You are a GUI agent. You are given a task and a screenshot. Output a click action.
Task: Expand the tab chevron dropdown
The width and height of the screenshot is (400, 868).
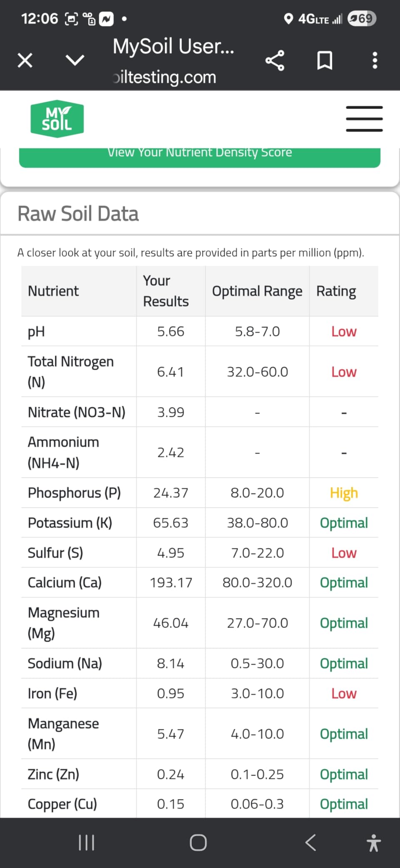click(75, 60)
